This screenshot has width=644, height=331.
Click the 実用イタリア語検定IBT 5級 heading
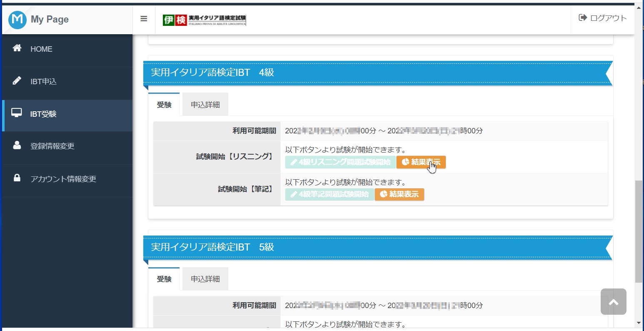click(212, 247)
